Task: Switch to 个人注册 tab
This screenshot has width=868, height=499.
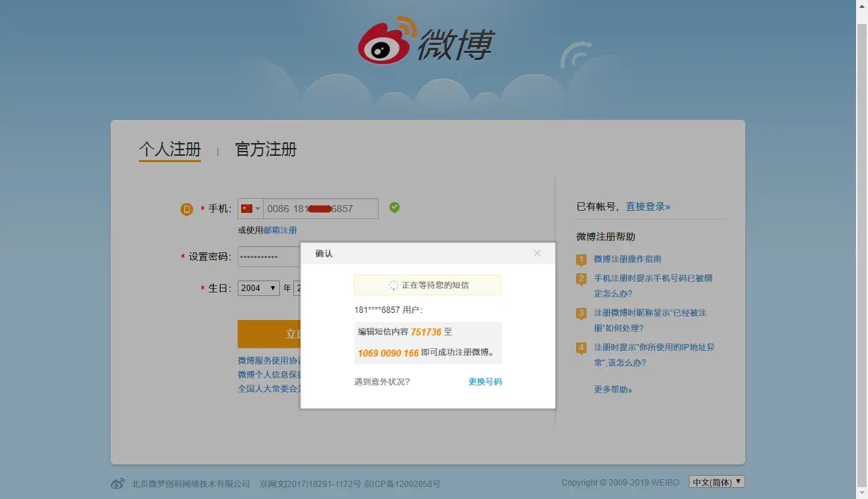Action: coord(170,149)
